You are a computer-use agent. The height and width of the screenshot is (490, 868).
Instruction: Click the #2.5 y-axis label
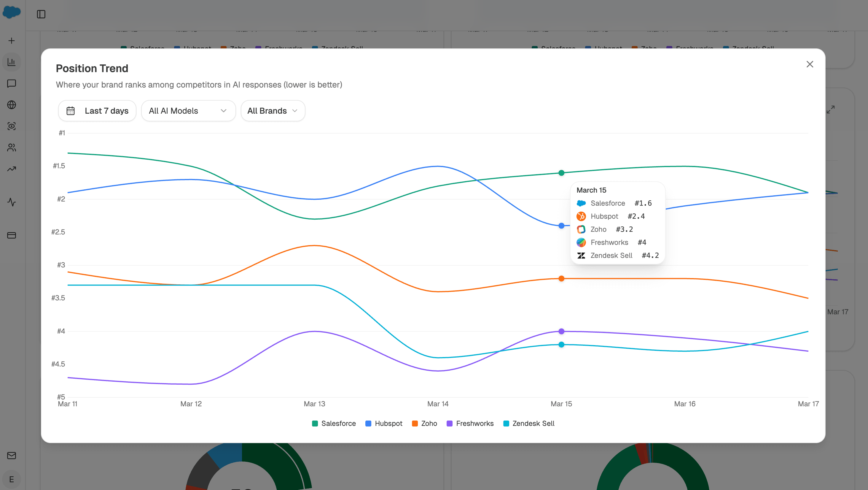pos(58,232)
